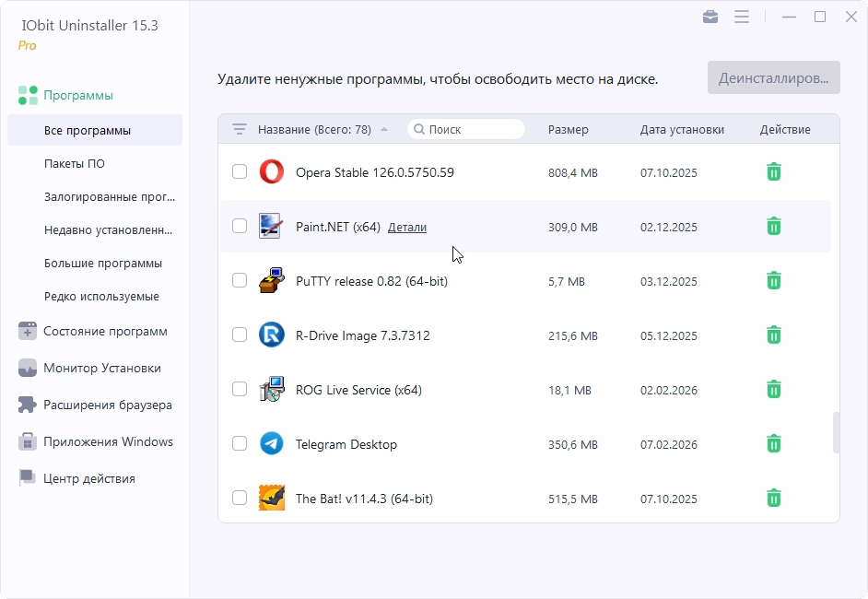Tick the checkbox for ROG Live Service

pyautogui.click(x=240, y=390)
